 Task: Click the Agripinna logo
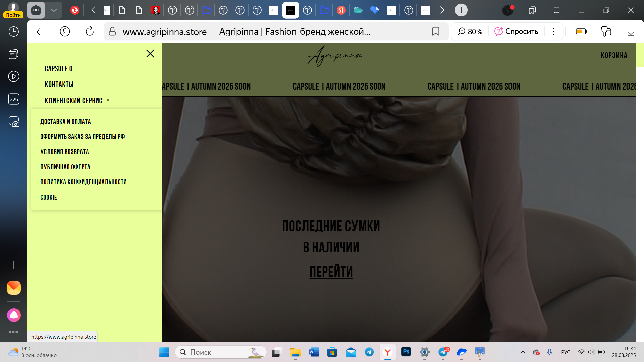point(335,56)
